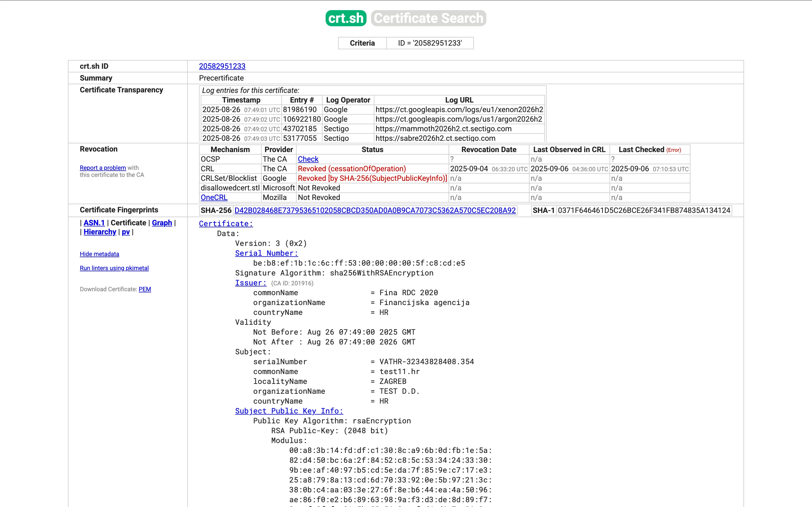Click the Issuer link
Image resolution: width=812 pixels, height=507 pixels.
tap(251, 283)
